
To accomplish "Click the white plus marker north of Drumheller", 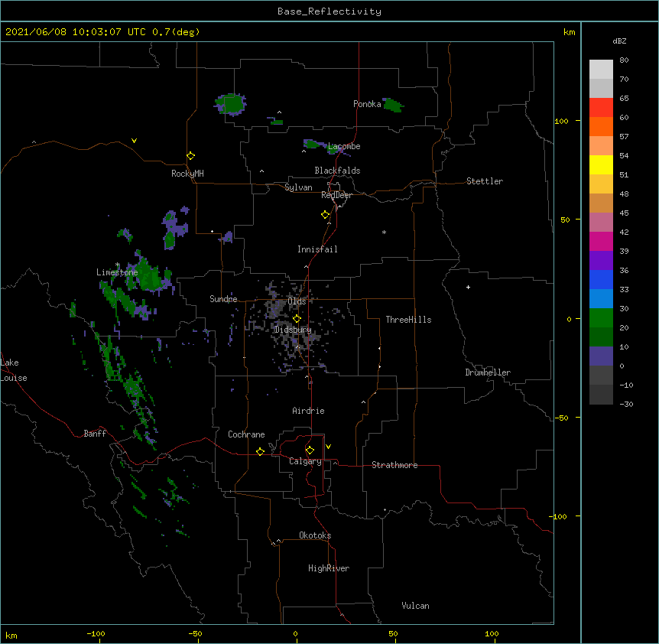I will (x=468, y=287).
